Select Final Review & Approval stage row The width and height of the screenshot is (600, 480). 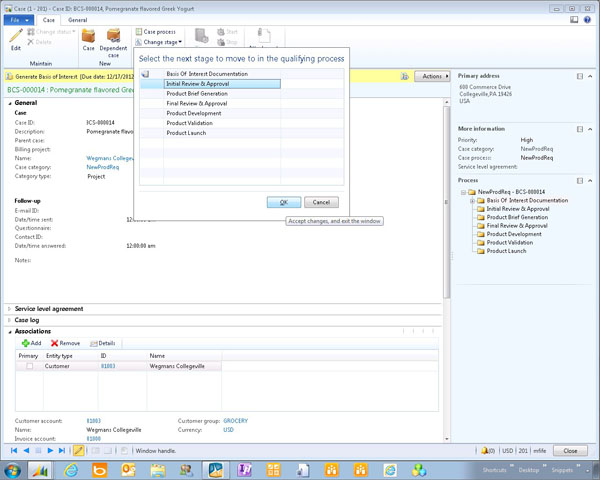[241, 103]
